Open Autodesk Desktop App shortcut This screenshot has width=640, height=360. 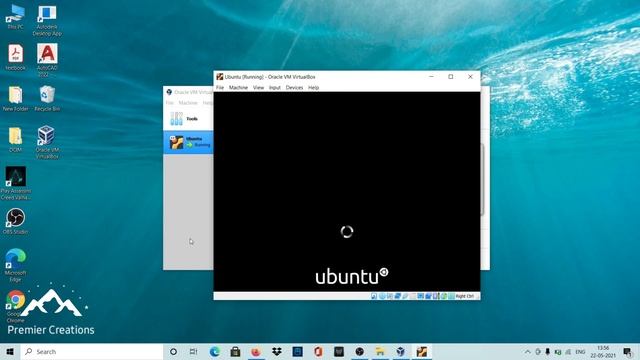[x=47, y=20]
